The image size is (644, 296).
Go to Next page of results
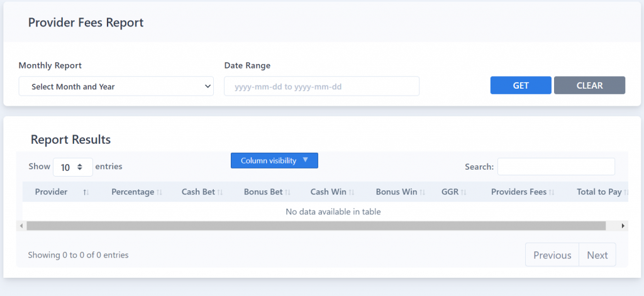[597, 255]
